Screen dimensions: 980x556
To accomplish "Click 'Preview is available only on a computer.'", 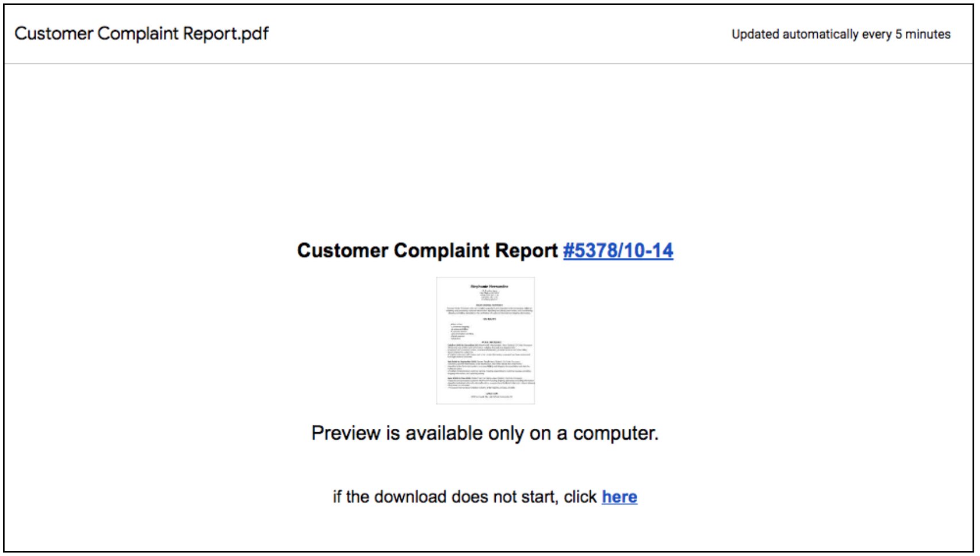I will click(x=485, y=433).
